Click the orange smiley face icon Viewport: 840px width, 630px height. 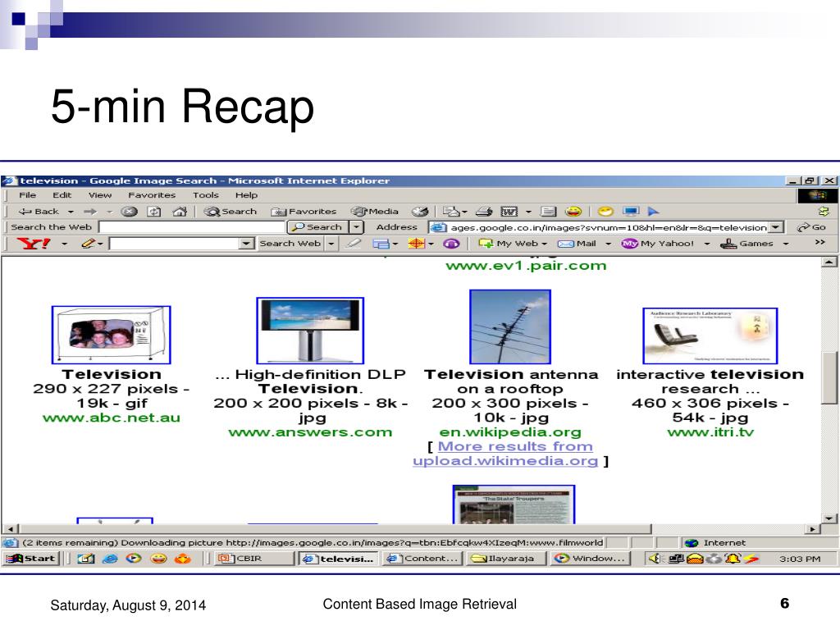click(x=573, y=212)
